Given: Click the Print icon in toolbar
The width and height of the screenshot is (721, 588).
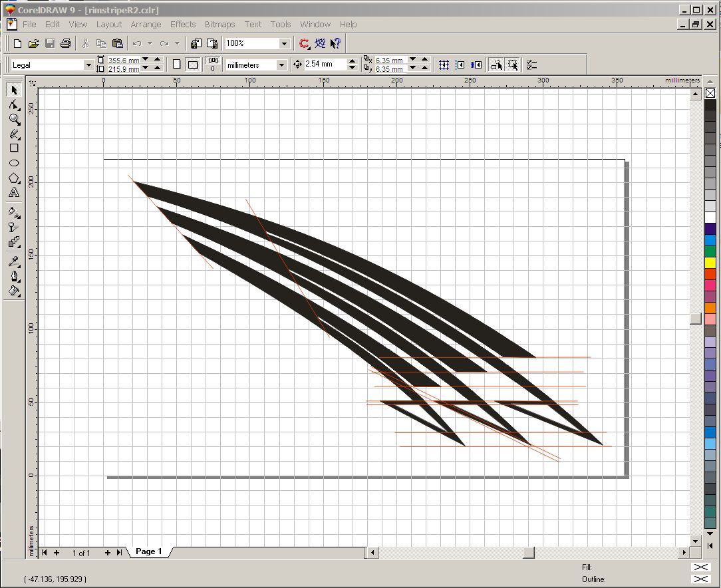Looking at the screenshot, I should (x=66, y=43).
